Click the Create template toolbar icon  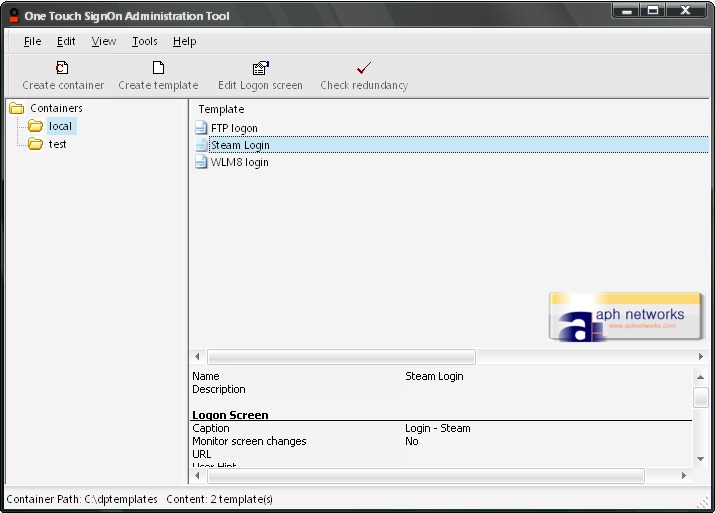158,68
